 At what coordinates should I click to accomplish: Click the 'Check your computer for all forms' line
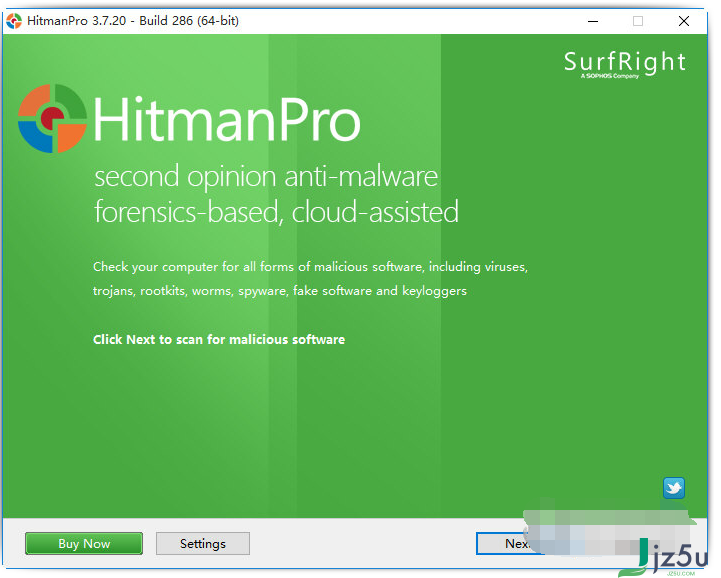click(x=310, y=267)
